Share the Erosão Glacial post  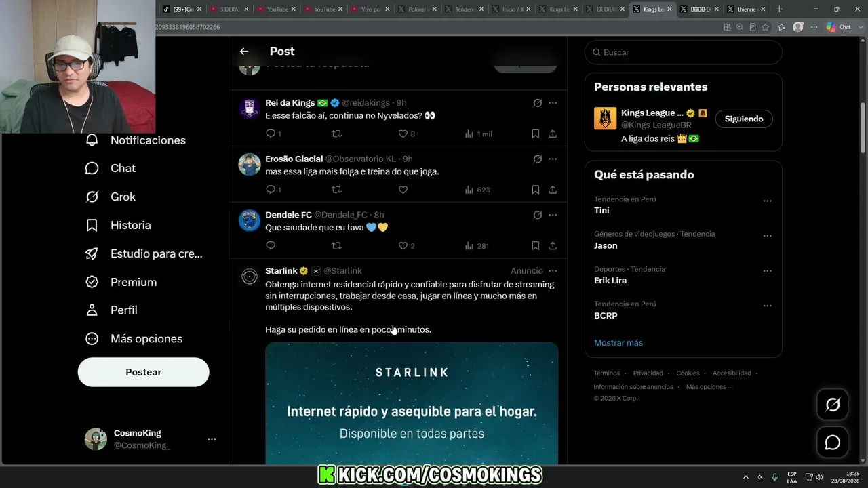point(553,190)
